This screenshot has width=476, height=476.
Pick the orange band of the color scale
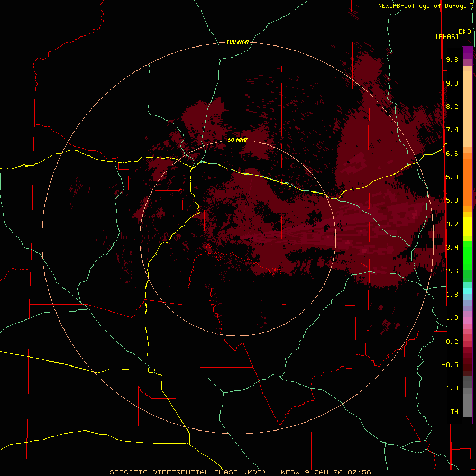[x=467, y=182]
